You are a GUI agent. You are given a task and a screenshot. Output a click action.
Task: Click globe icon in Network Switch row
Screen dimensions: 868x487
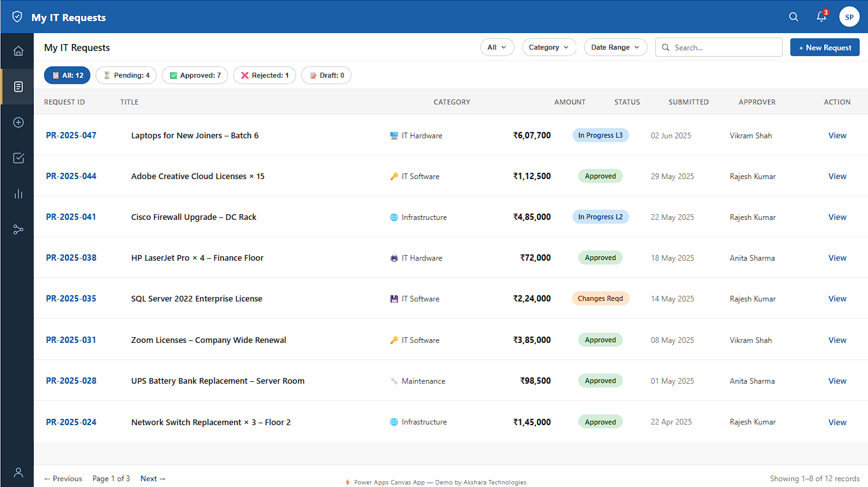[394, 422]
